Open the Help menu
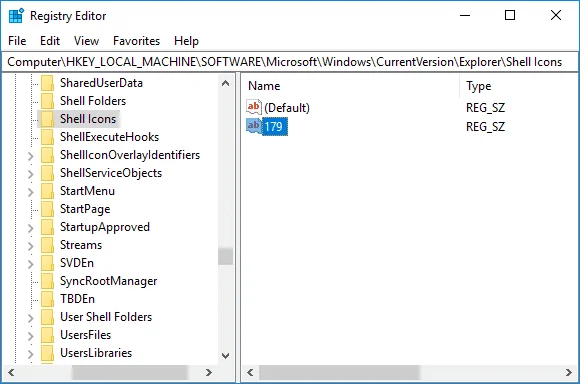This screenshot has height=384, width=580. [x=186, y=41]
